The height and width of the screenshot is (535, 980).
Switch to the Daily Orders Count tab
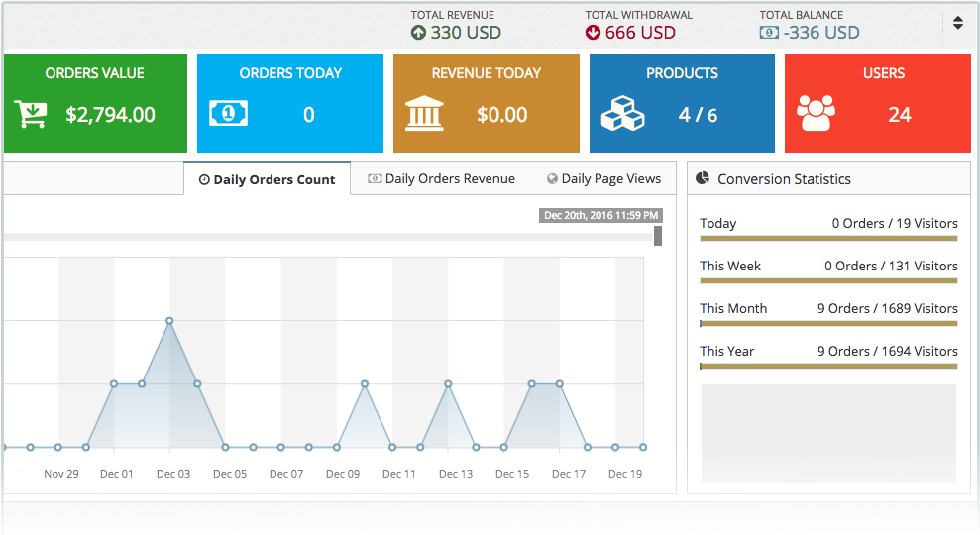[267, 179]
